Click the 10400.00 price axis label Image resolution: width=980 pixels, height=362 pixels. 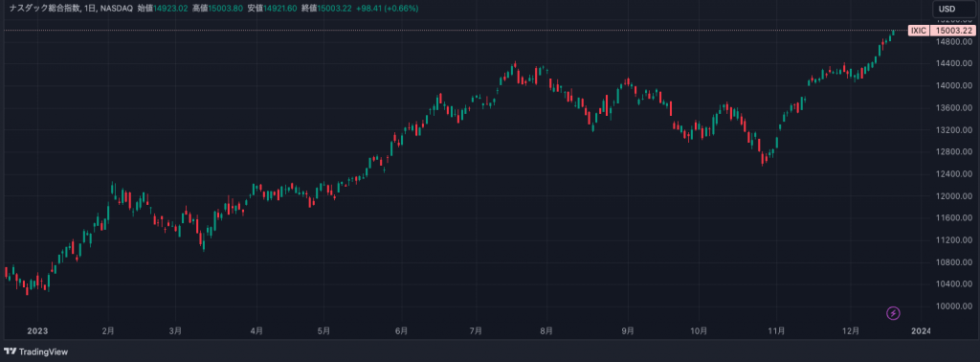tap(954, 284)
